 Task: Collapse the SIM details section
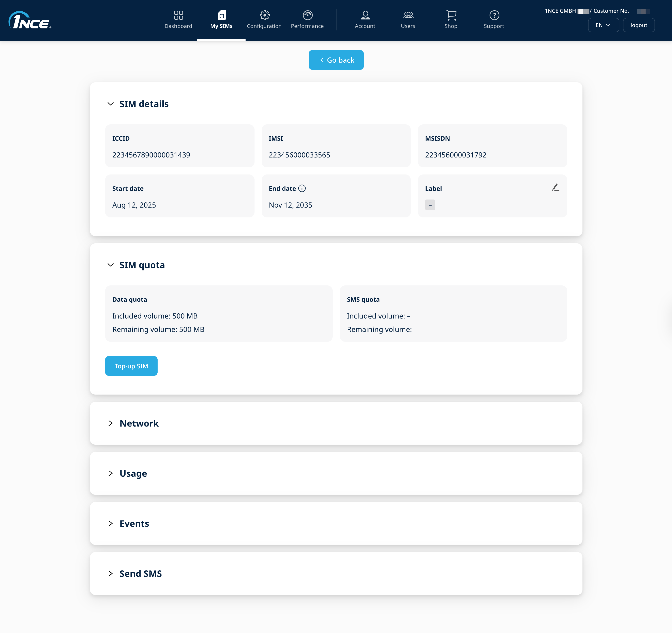click(111, 104)
